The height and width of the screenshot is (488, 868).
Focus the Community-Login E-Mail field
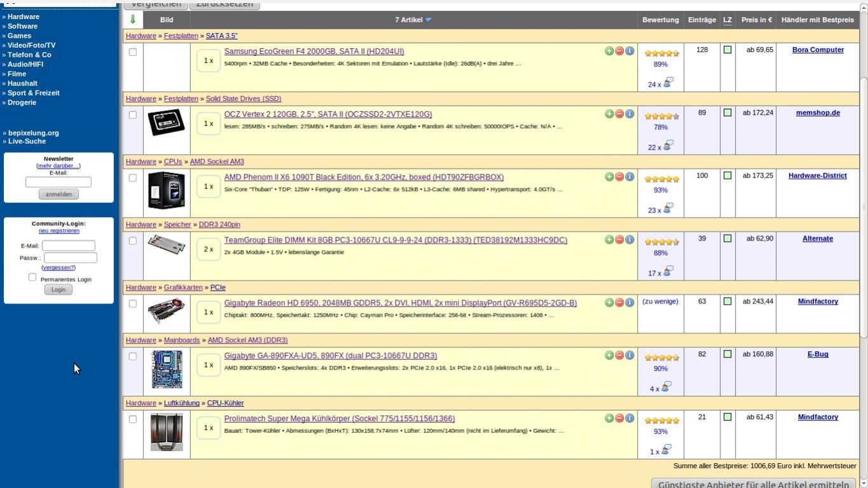click(x=69, y=246)
